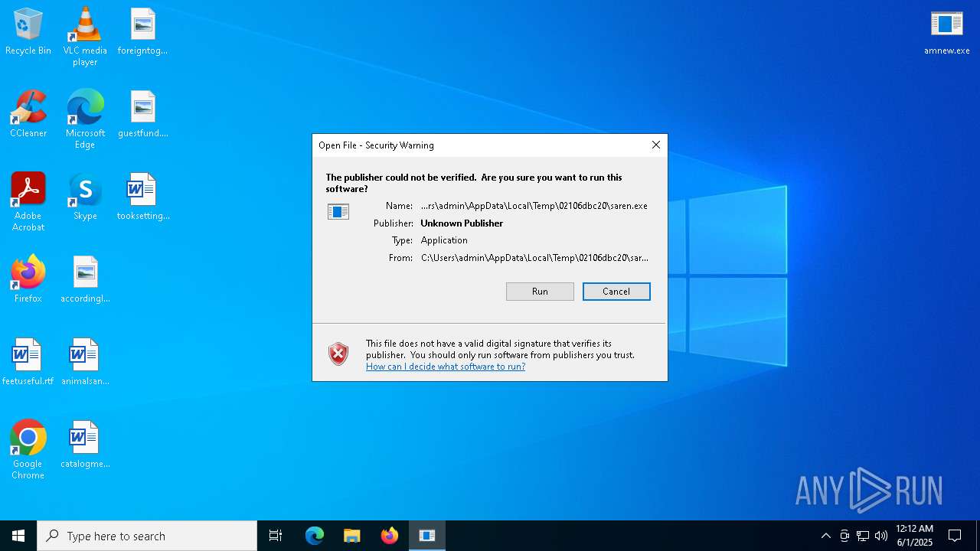
Task: Select the animalsan... Word document icon
Action: [x=85, y=362]
